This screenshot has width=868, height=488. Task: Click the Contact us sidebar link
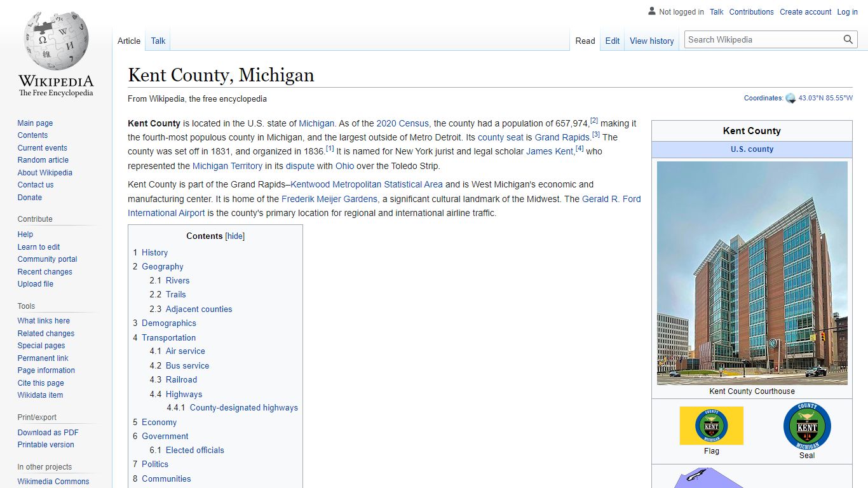tap(36, 185)
